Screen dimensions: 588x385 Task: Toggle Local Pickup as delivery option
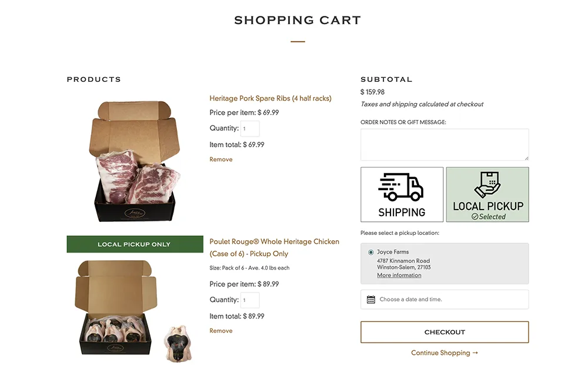pyautogui.click(x=487, y=194)
